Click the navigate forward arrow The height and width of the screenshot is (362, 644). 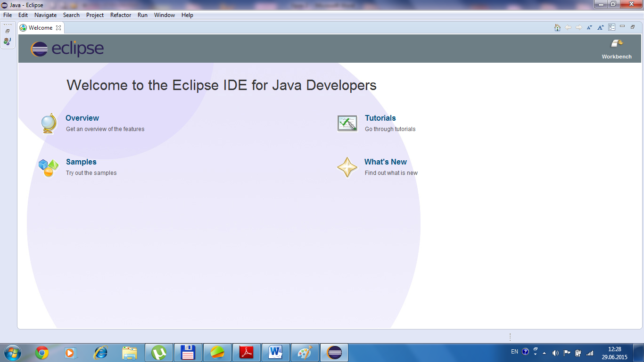[579, 27]
